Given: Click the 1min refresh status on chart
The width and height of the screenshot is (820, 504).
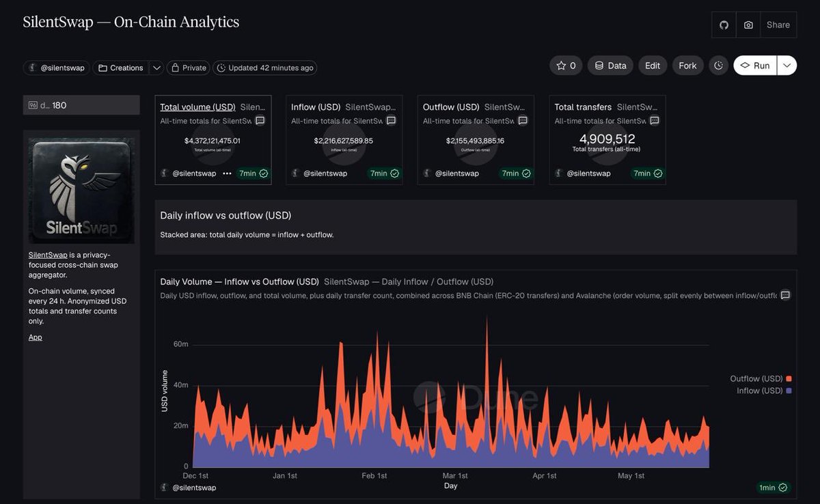Looking at the screenshot, I should point(774,488).
